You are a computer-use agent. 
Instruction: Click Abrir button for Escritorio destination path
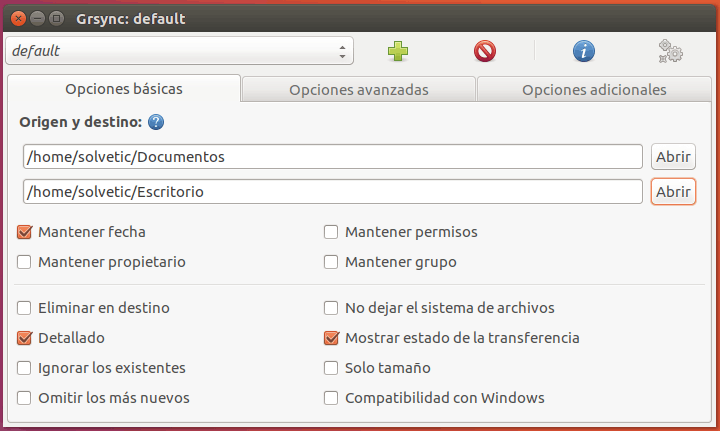tap(673, 191)
